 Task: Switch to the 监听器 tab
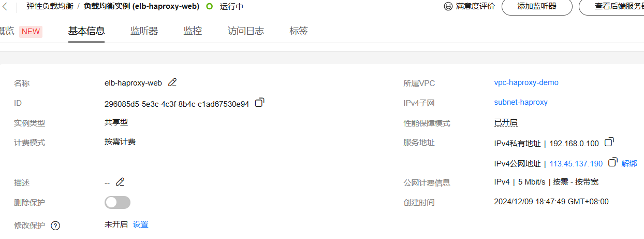coord(144,31)
